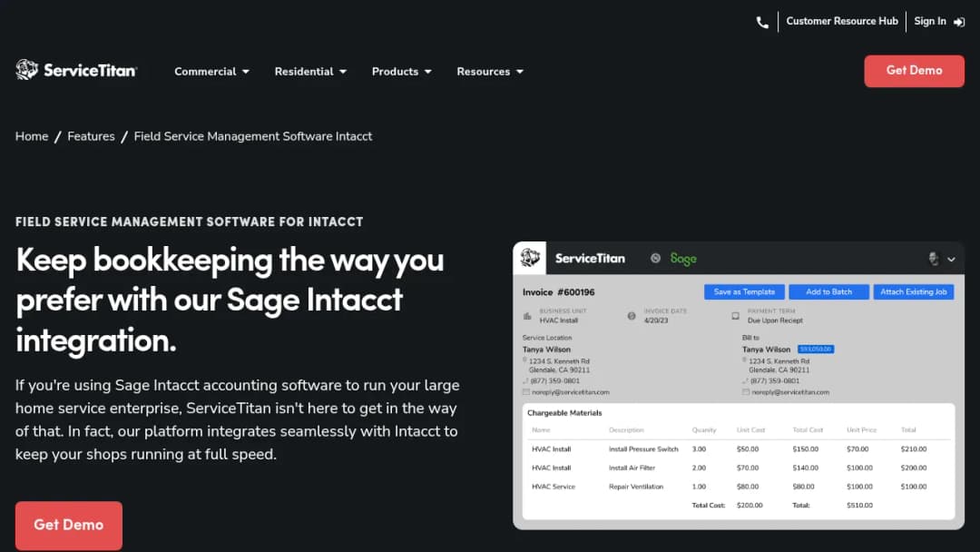Click the Save as Template button
This screenshot has width=980, height=552.
click(x=744, y=292)
